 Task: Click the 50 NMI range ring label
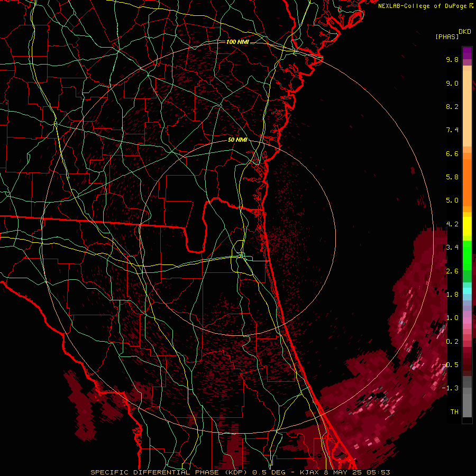(237, 140)
